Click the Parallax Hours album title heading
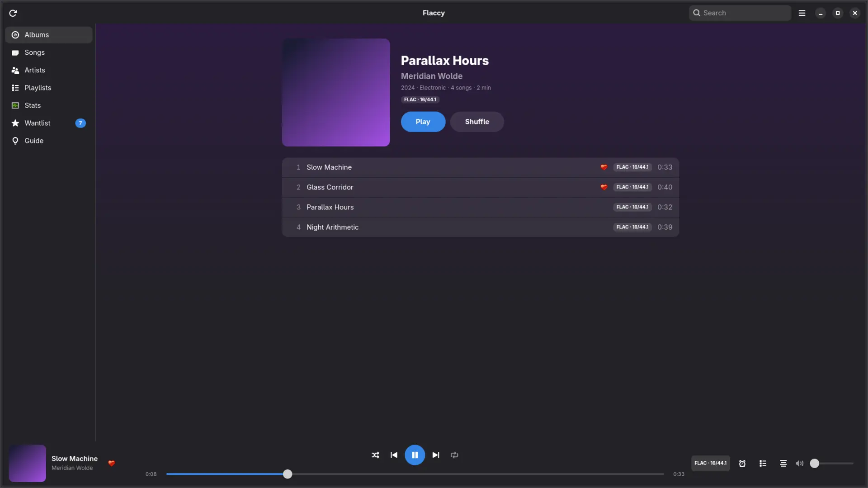 click(x=445, y=61)
